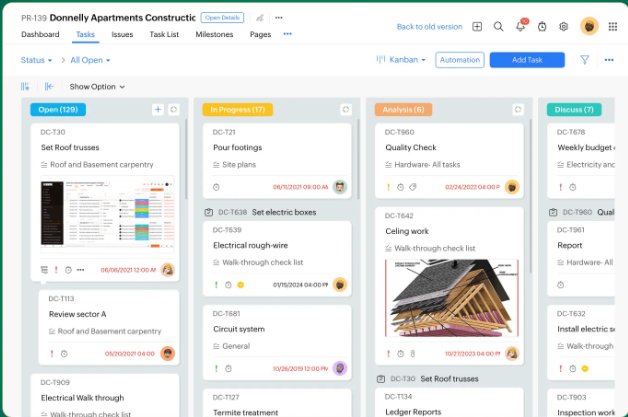Open the ellipsis menu beside project title
Image resolution: width=628 pixels, height=417 pixels.
[279, 18]
